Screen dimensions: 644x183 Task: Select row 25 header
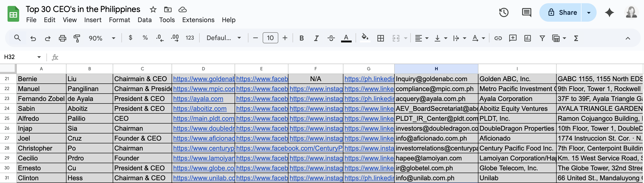[7, 118]
